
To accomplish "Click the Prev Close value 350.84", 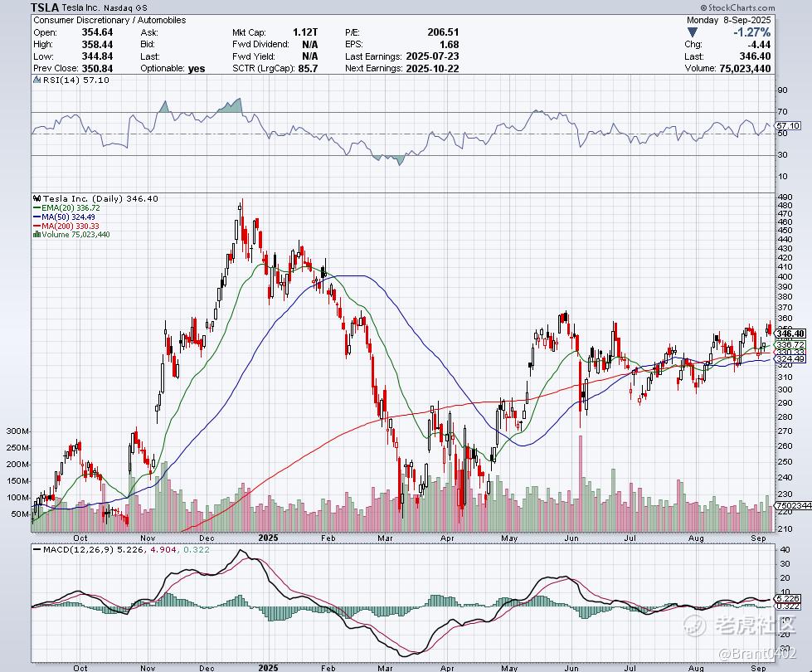I will 97,68.
